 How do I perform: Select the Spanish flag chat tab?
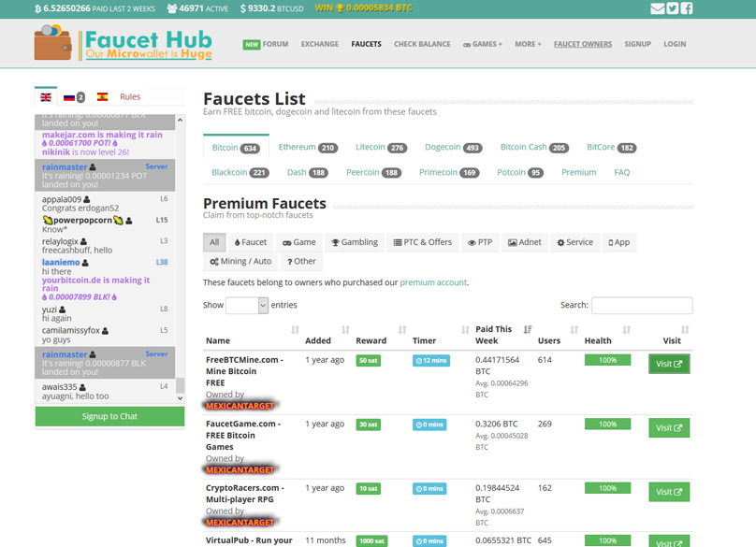102,97
